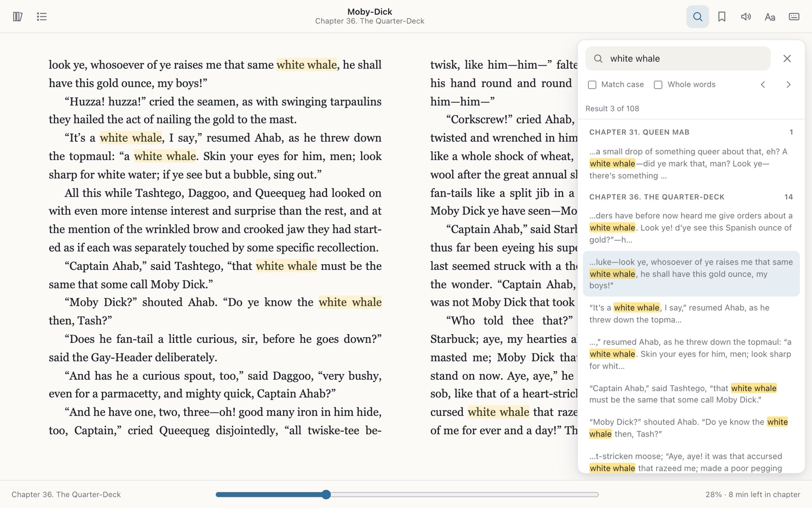Open the 'Captain Ahab, said Tashtego' search result
The width and height of the screenshot is (812, 508).
click(x=691, y=394)
